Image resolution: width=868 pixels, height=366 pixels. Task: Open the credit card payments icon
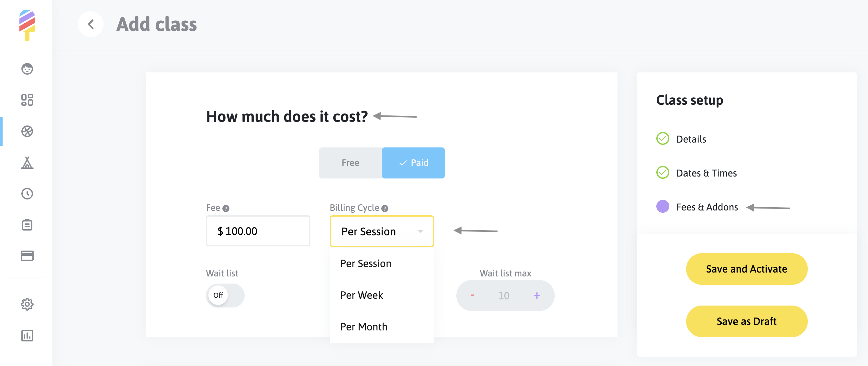point(27,256)
